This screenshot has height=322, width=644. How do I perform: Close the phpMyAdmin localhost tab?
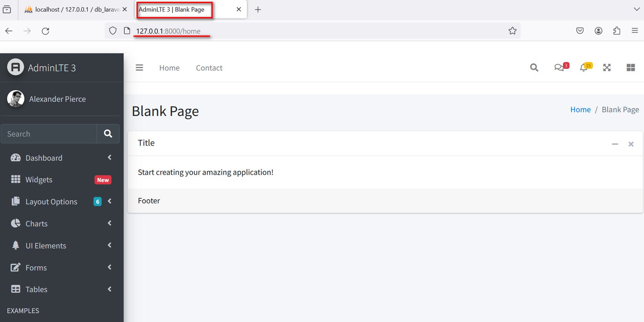(x=125, y=9)
